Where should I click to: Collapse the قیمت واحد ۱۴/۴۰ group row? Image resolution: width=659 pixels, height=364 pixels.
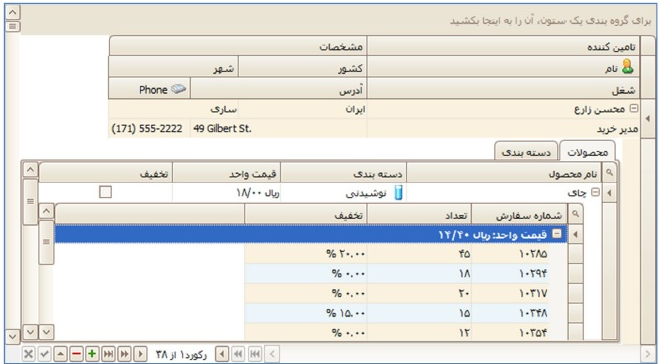tap(556, 234)
